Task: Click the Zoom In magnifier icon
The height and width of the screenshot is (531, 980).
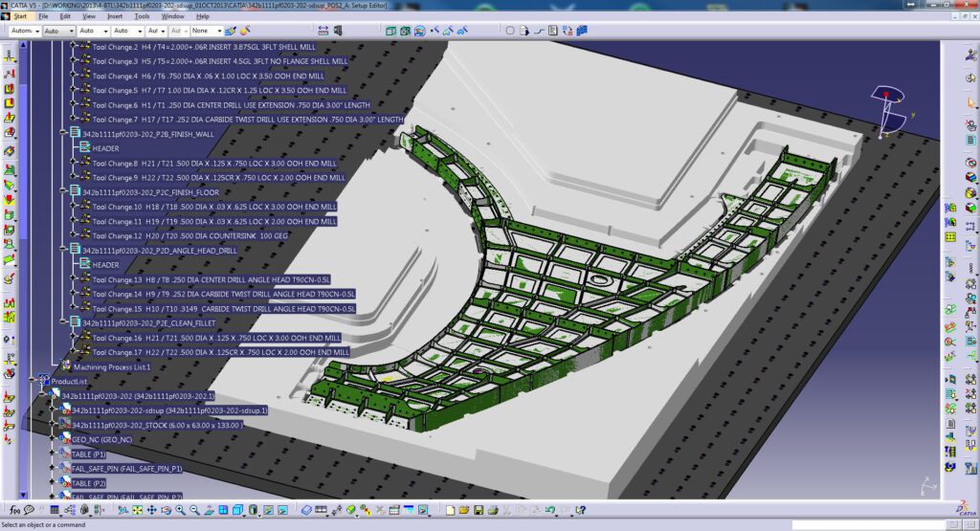Action: coord(181,510)
